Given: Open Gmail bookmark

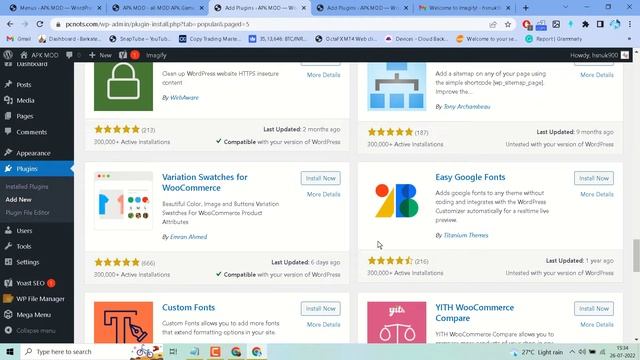Looking at the screenshot, I should click(19, 39).
